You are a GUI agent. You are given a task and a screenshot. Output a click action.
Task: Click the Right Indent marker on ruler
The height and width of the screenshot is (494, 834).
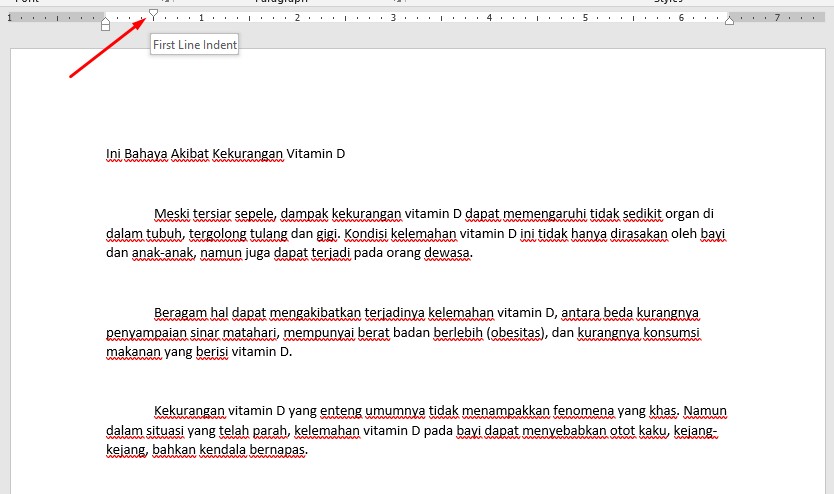[729, 21]
